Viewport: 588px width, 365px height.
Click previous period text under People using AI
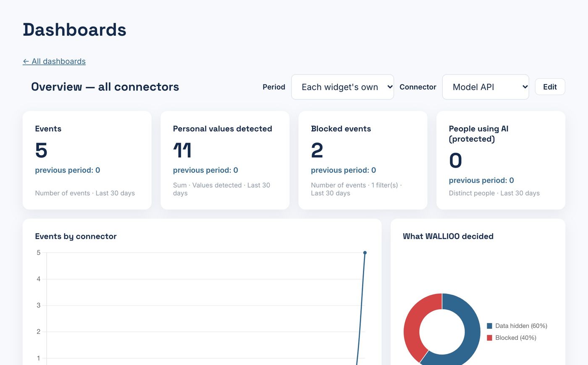coord(481,180)
